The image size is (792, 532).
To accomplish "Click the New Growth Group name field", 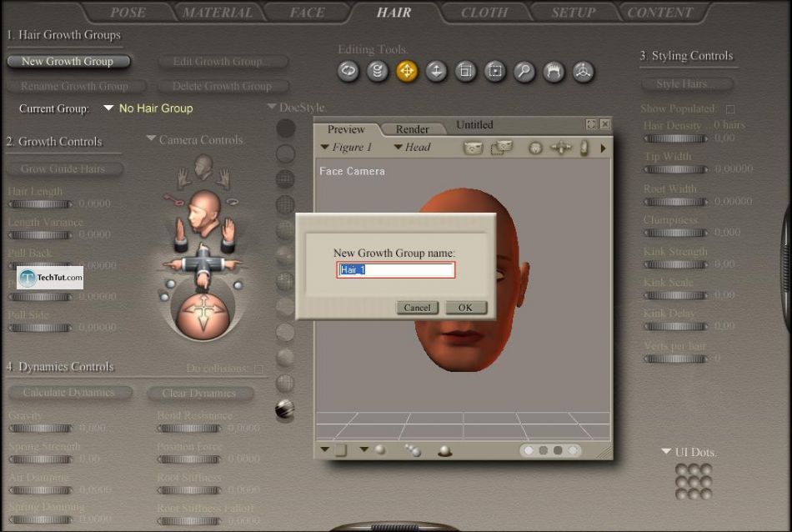I will point(395,270).
